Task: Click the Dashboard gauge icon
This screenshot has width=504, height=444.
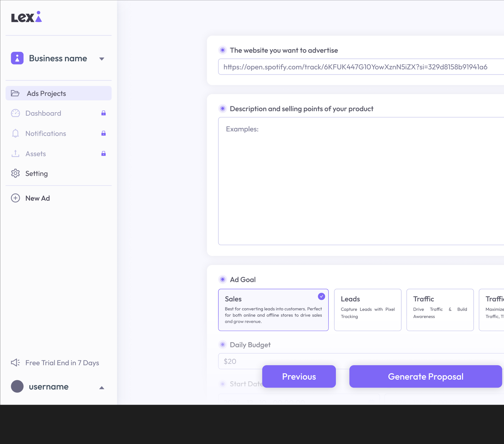Action: [15, 113]
